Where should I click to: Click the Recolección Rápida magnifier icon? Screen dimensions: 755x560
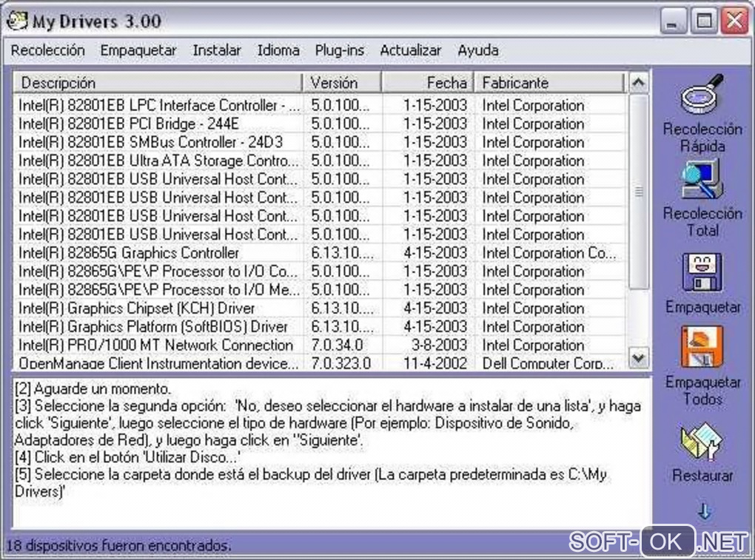click(x=702, y=94)
